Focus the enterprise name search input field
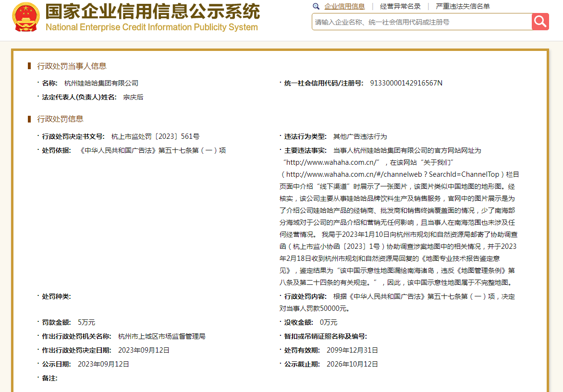Screen dimensions: 563x392 click(x=422, y=22)
